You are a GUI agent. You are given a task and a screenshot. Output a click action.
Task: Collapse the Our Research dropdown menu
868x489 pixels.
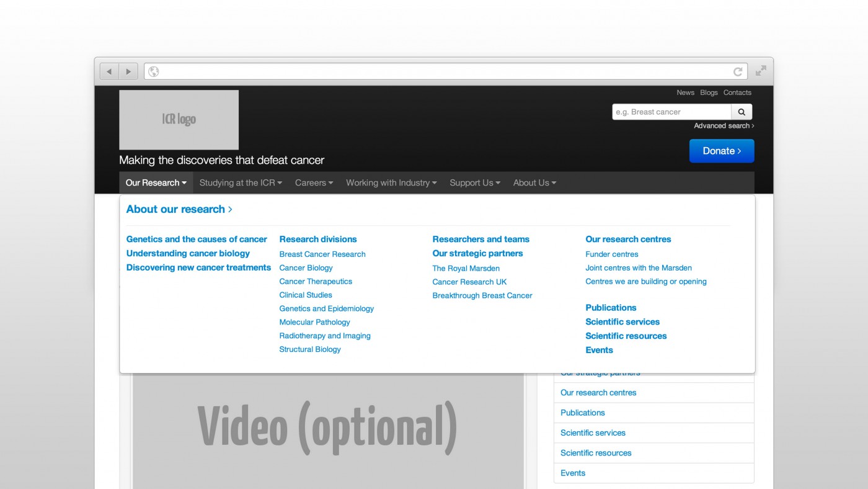click(156, 182)
